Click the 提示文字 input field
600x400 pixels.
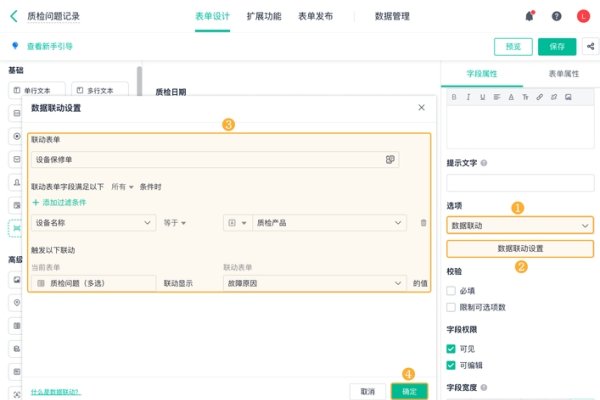520,183
